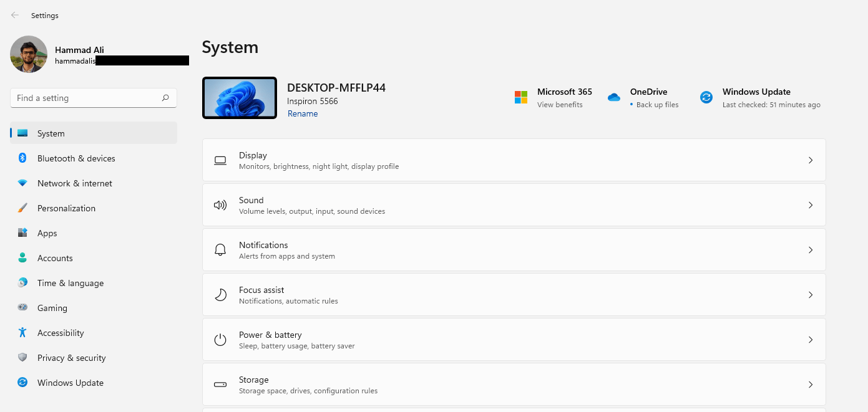Open the Personalization section
868x412 pixels.
click(x=94, y=208)
